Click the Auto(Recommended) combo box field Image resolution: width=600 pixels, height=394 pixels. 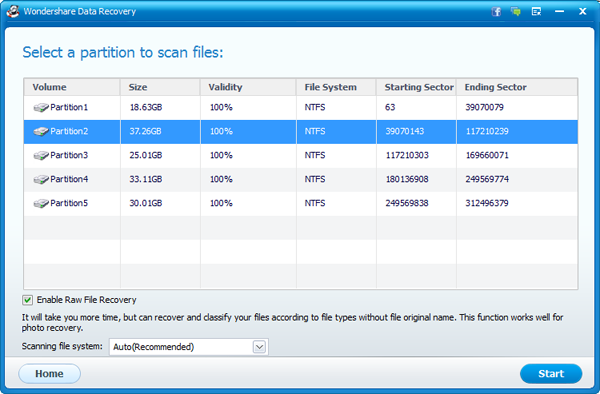tap(189, 347)
